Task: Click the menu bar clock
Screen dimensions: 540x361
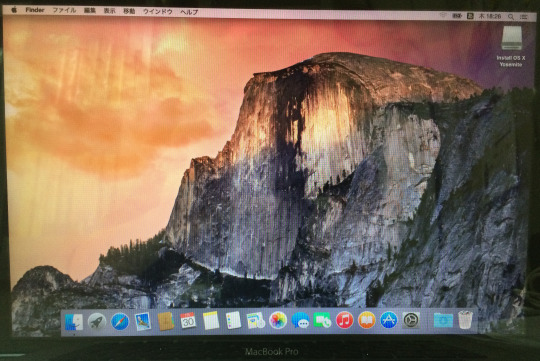Action: [x=490, y=16]
